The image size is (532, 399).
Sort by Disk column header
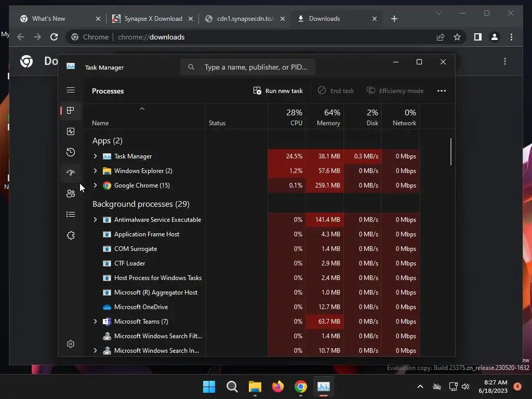(x=363, y=117)
